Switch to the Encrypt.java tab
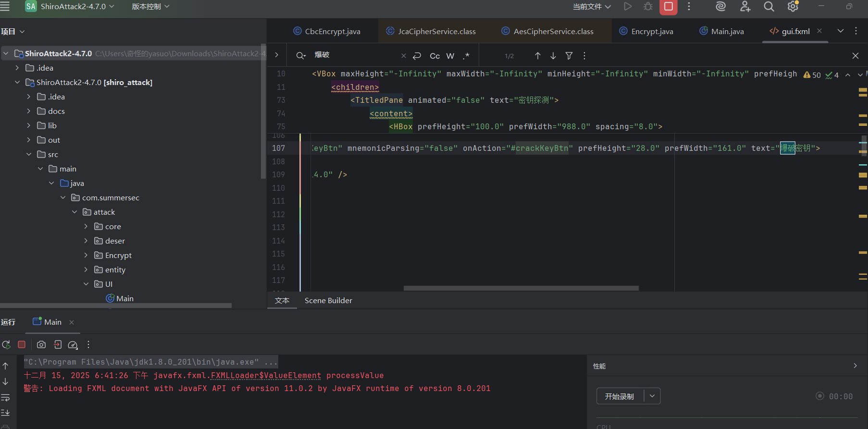 click(x=652, y=31)
